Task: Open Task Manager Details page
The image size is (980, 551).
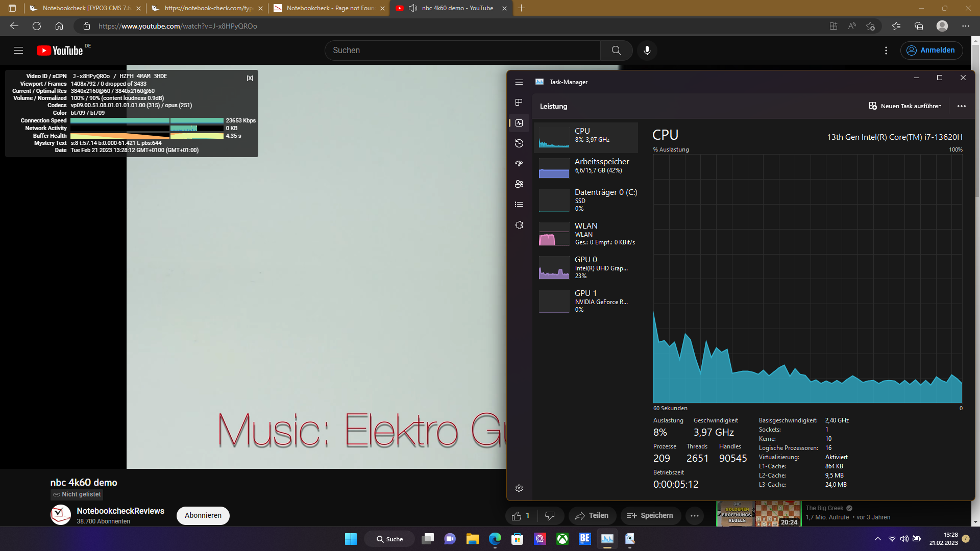Action: 519,205
